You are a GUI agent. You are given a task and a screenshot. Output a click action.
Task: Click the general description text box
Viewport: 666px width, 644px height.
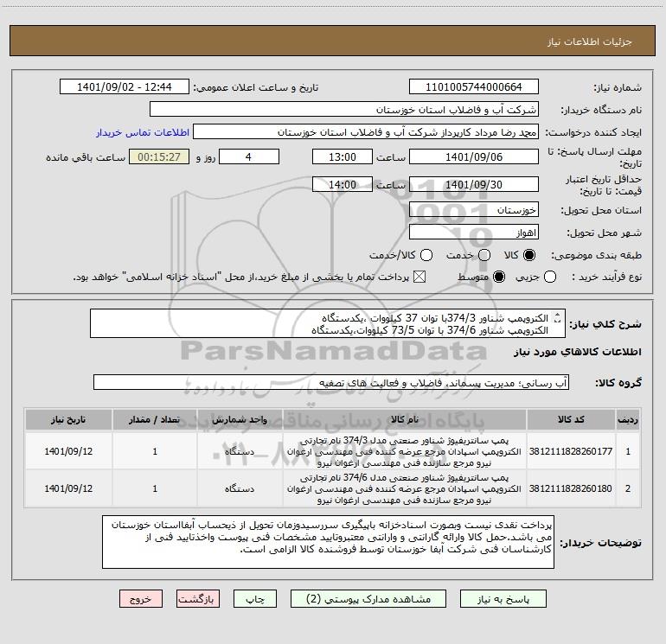click(328, 323)
